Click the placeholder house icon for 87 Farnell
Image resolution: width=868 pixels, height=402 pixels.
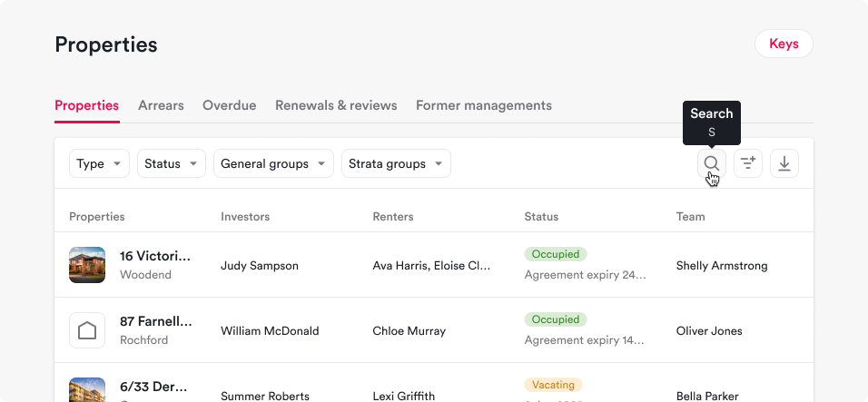87,330
